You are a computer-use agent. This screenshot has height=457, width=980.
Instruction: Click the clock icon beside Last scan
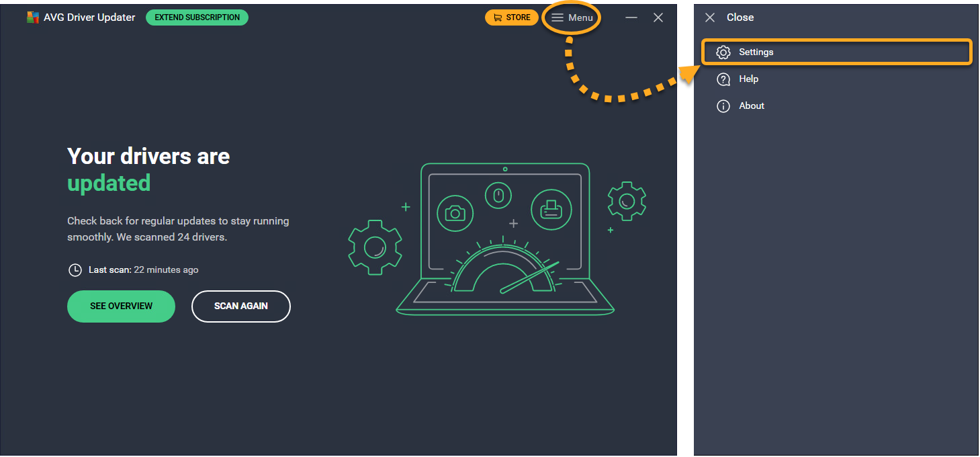[75, 270]
